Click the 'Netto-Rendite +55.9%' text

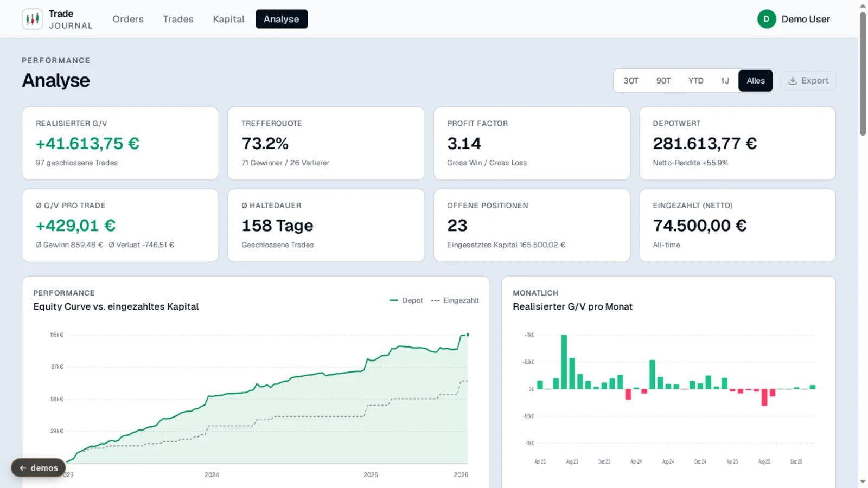690,163
